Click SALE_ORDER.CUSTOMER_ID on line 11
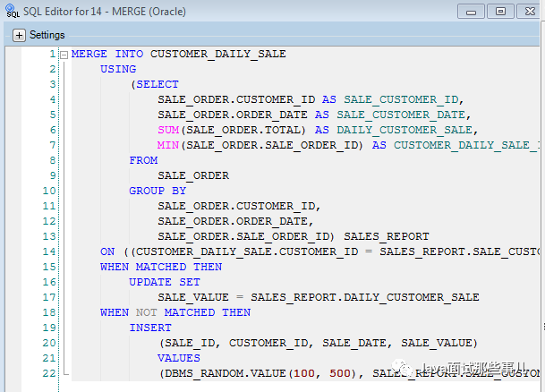This screenshot has width=545, height=392. 236,206
